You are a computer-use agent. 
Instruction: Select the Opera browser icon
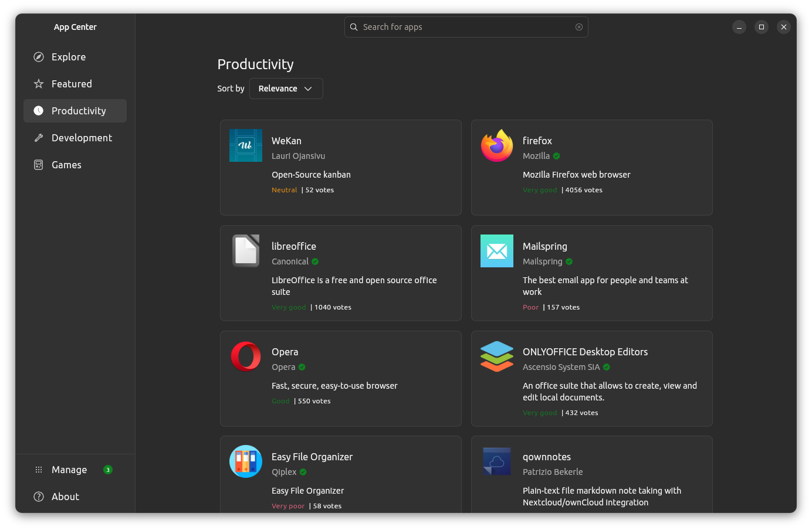[x=246, y=356]
